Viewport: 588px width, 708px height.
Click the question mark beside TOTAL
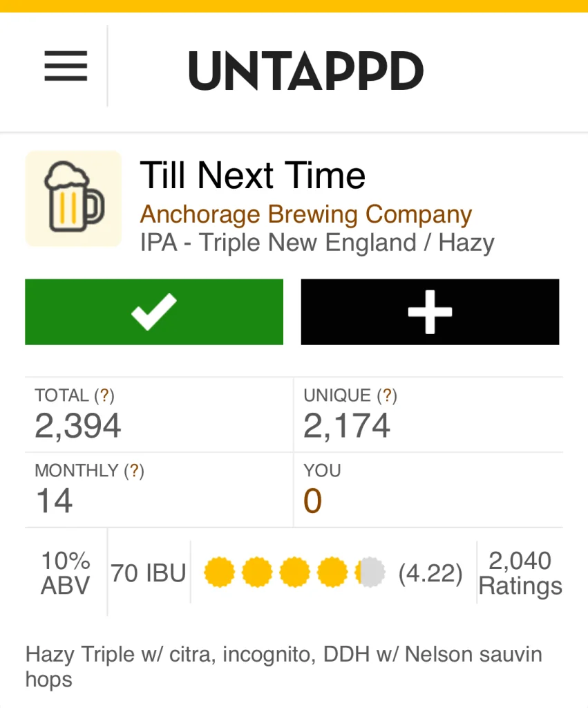(104, 395)
